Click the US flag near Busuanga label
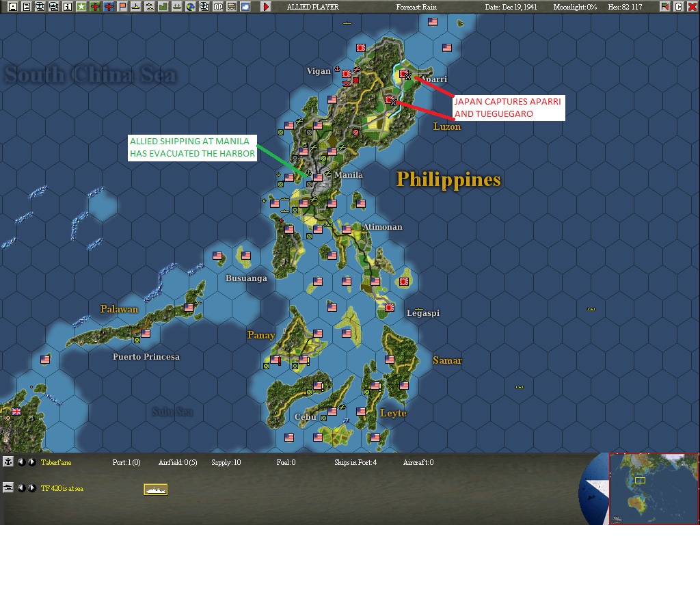 coord(246,256)
